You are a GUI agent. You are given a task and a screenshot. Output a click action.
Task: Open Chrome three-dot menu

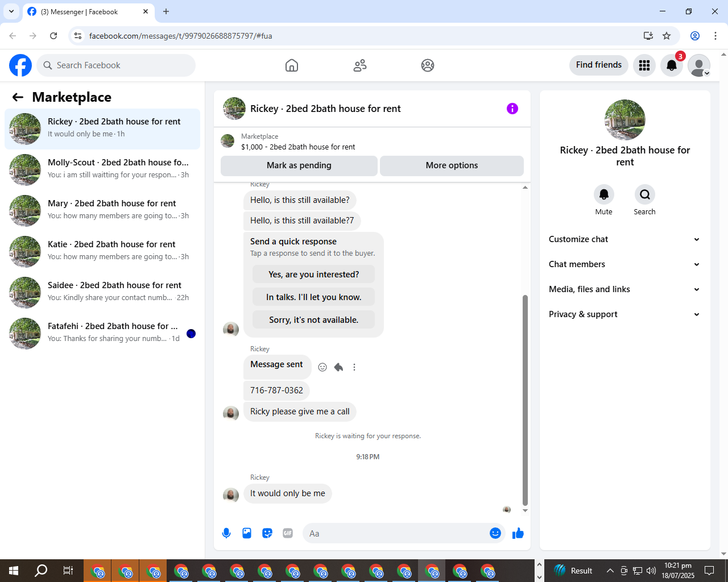point(715,36)
